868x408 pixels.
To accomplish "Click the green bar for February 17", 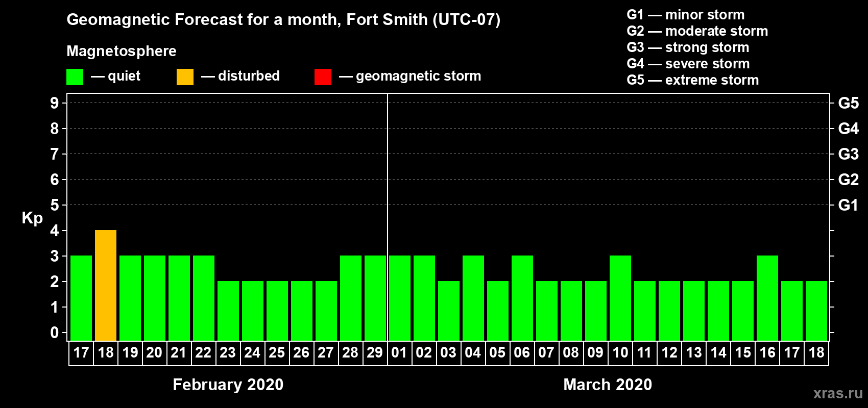I will pos(81,298).
